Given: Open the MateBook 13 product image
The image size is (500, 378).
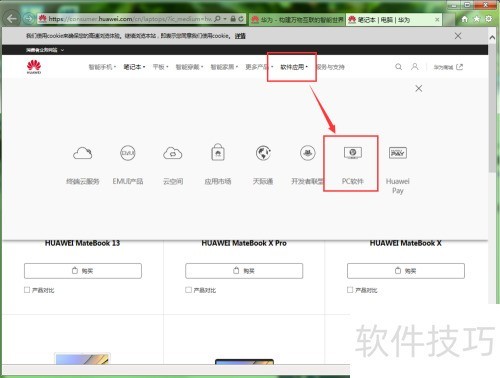Looking at the screenshot, I should [x=82, y=359].
